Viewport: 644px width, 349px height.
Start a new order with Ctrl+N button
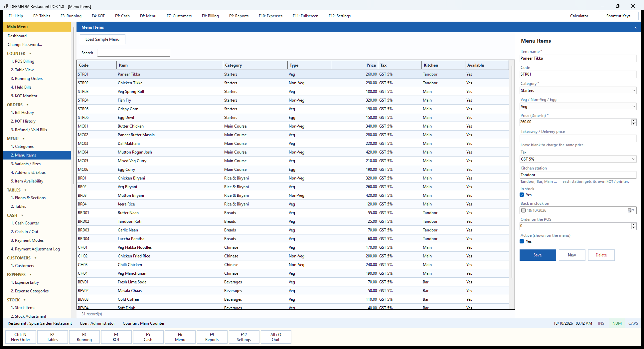click(x=21, y=337)
